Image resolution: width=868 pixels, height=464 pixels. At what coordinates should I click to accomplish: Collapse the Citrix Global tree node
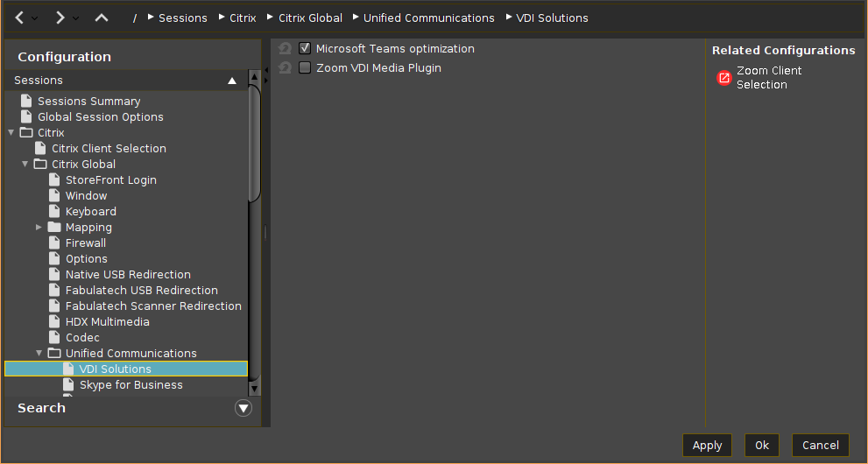(x=25, y=165)
